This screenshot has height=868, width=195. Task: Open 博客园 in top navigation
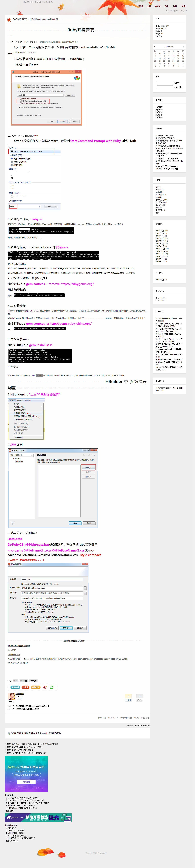(141, 6)
